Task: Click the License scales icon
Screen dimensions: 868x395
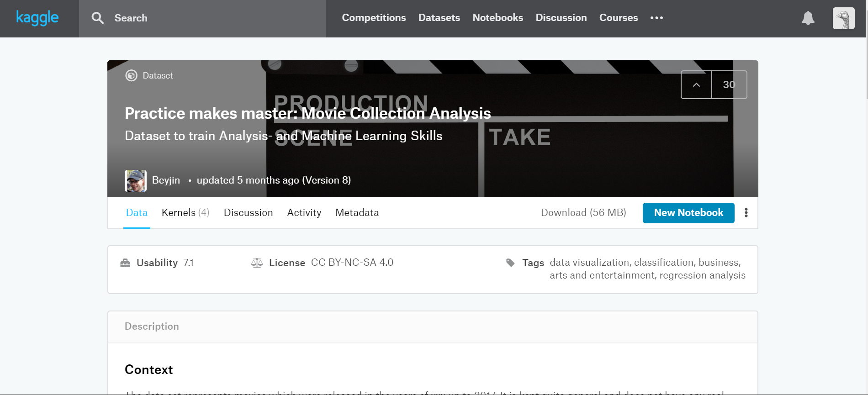Action: click(257, 263)
